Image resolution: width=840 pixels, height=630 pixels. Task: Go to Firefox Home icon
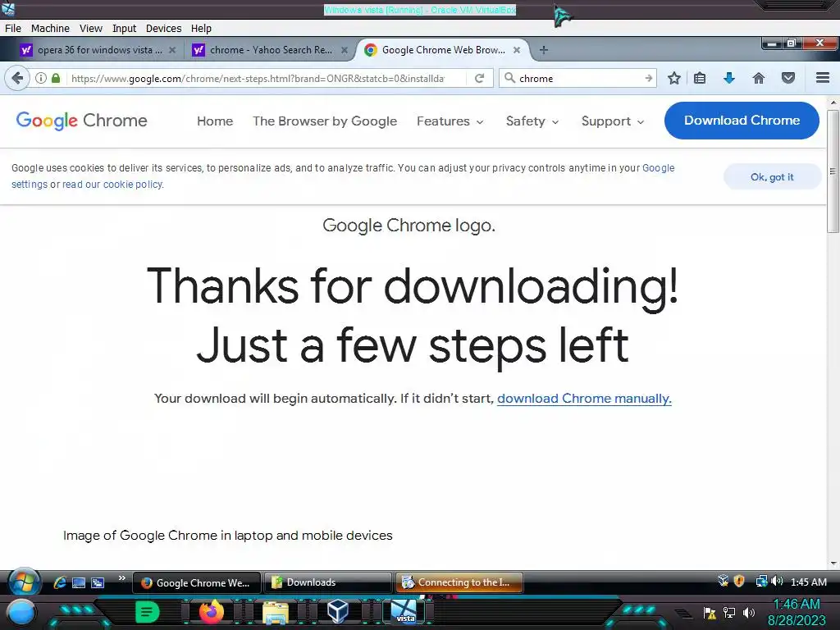[759, 78]
